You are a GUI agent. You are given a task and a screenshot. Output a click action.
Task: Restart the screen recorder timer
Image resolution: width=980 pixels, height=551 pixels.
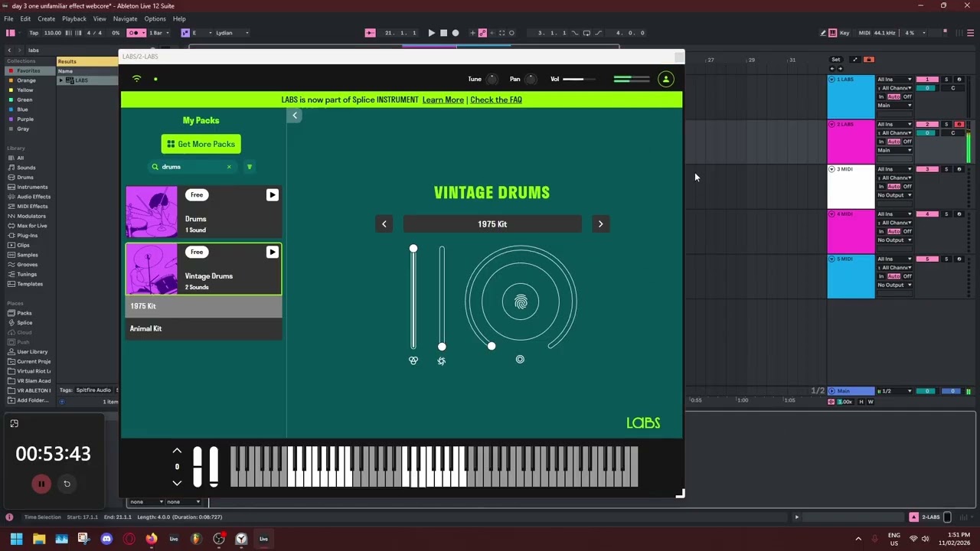(67, 484)
